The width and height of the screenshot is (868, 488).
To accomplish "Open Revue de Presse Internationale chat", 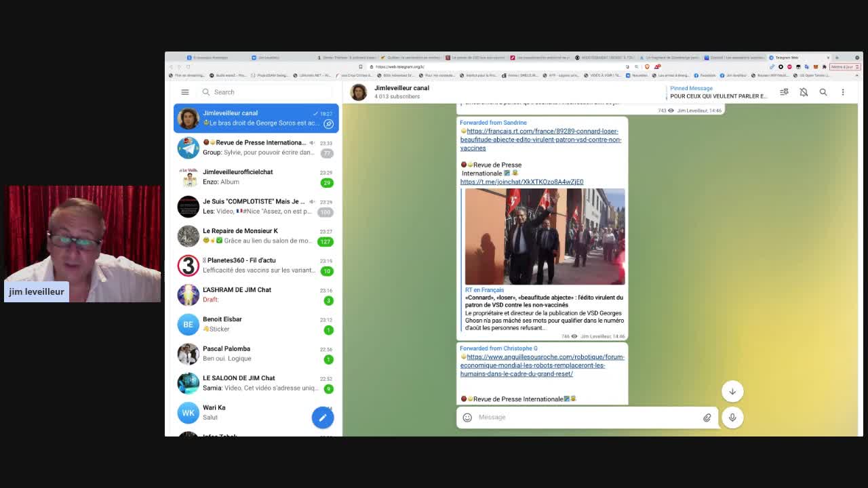I will (x=256, y=147).
